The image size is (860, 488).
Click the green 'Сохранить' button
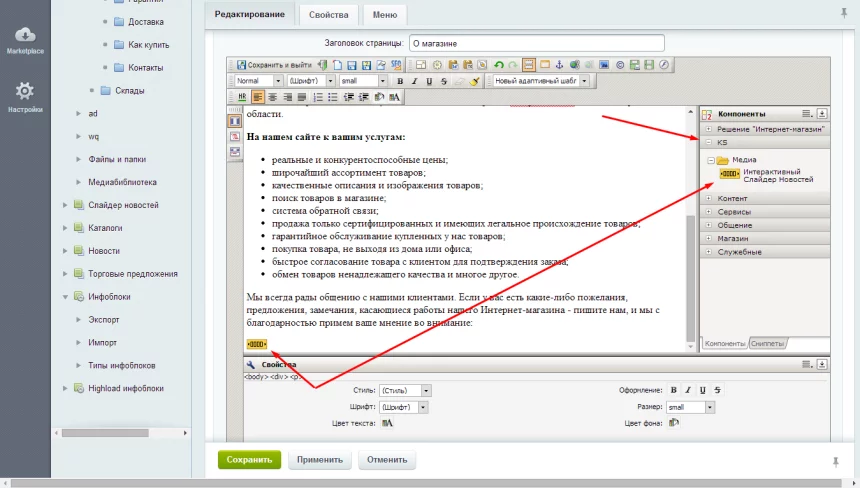pos(249,460)
